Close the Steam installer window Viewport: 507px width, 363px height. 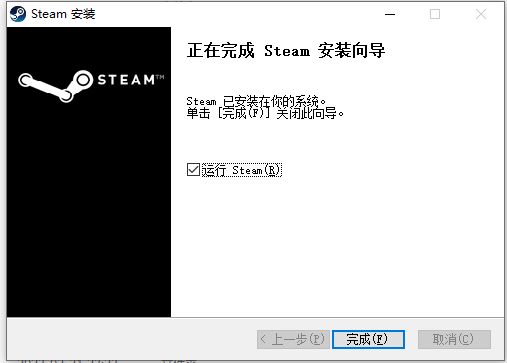481,14
